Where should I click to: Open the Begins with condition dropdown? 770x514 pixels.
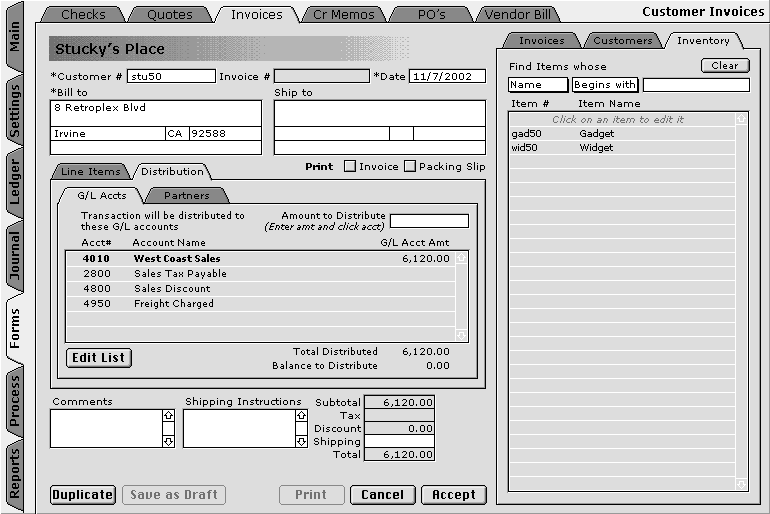605,85
